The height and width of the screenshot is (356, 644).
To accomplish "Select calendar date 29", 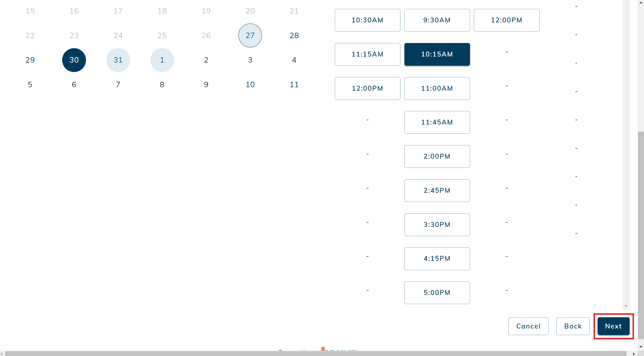I will coord(30,60).
